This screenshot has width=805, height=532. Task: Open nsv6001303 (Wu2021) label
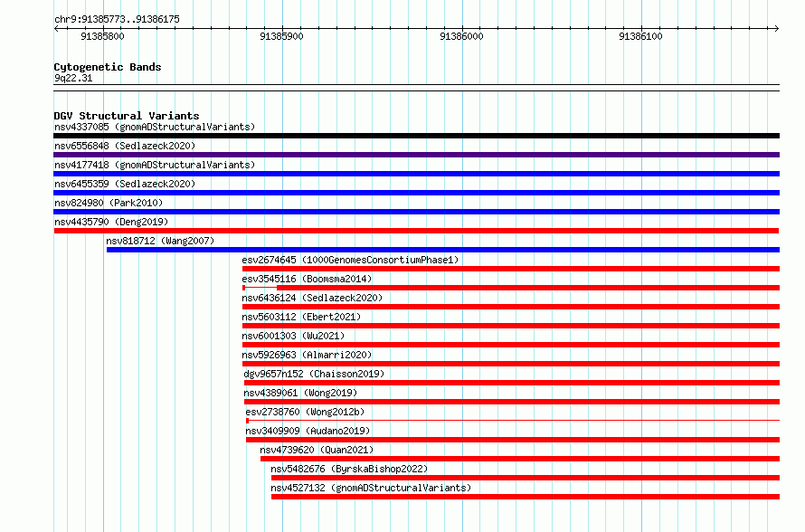[293, 336]
